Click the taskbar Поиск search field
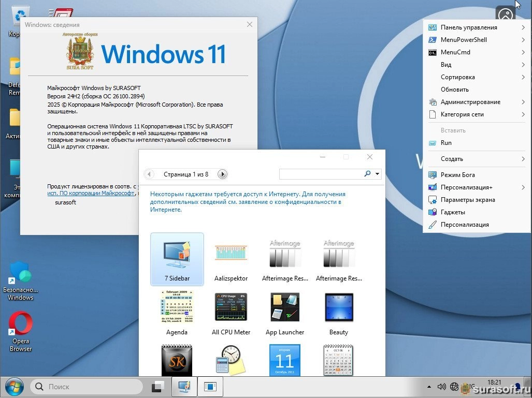 click(x=87, y=387)
